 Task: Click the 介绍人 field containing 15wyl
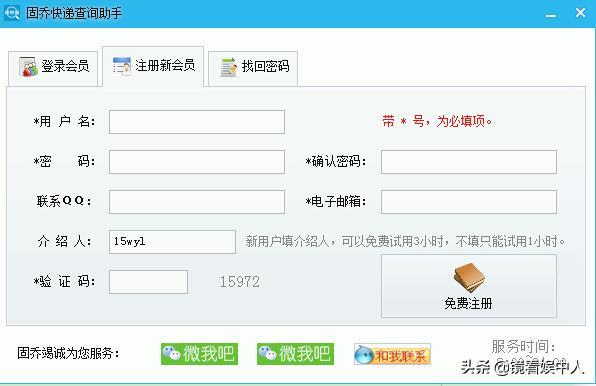[x=172, y=242]
